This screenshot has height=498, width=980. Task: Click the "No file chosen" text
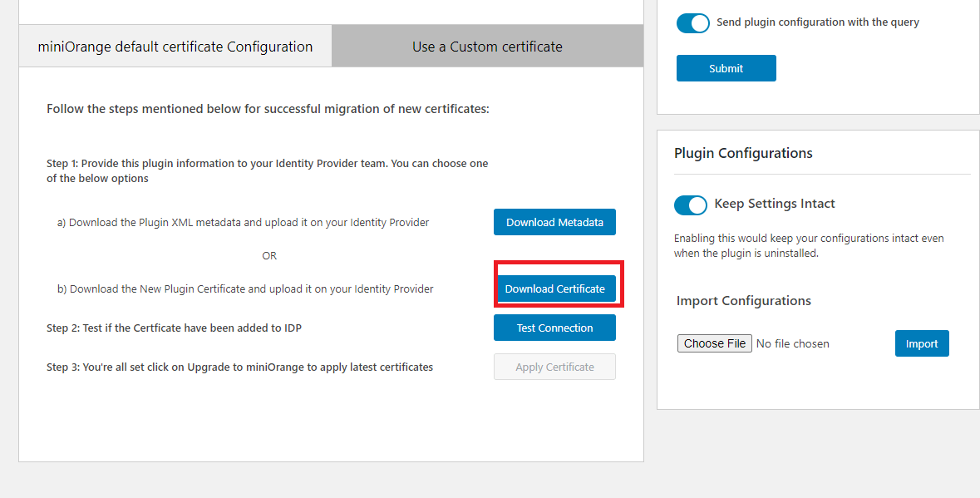coord(792,343)
